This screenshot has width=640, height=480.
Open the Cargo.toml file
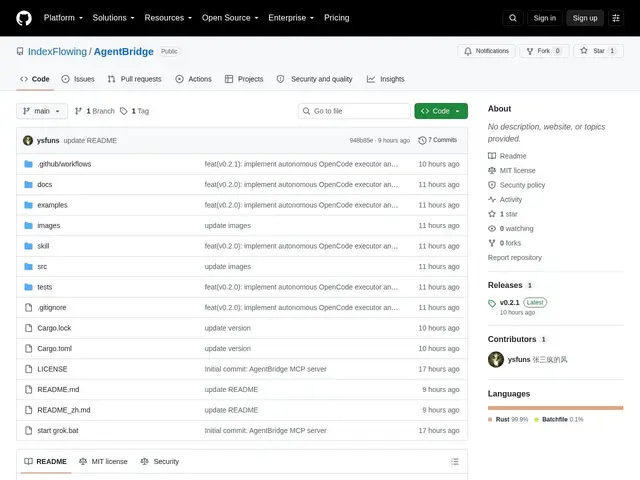[x=54, y=349]
